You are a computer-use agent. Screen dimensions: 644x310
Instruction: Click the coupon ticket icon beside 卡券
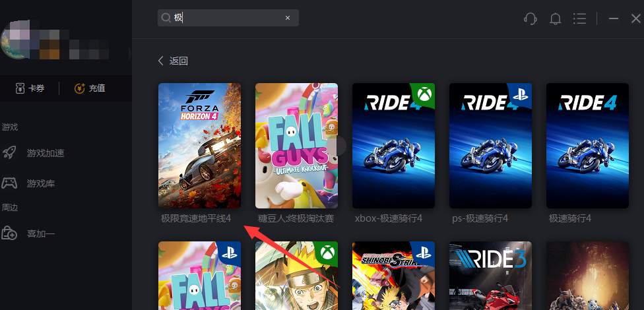tap(20, 88)
